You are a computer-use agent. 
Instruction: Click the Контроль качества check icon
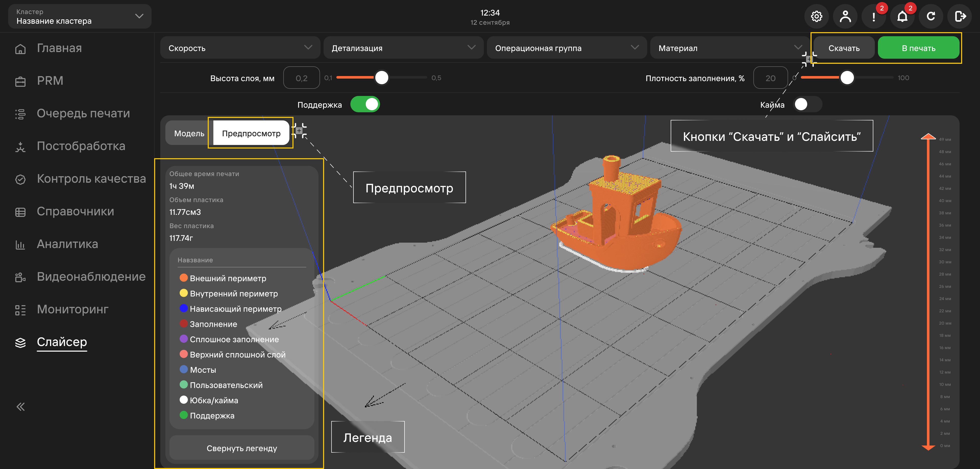[20, 179]
